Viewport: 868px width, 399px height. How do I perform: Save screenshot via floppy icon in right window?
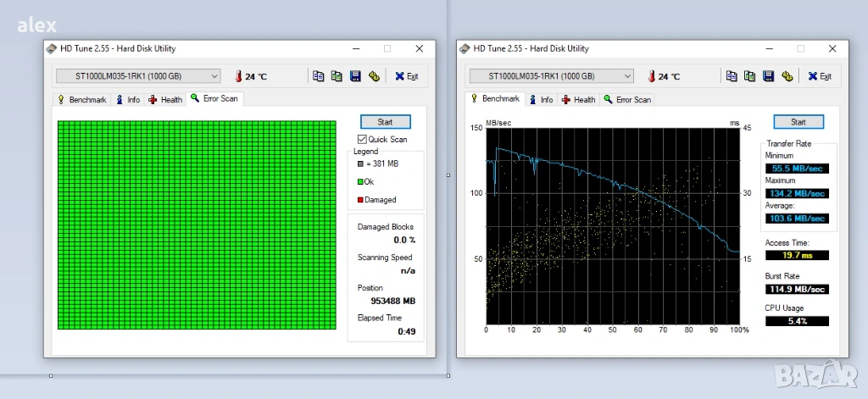(768, 76)
